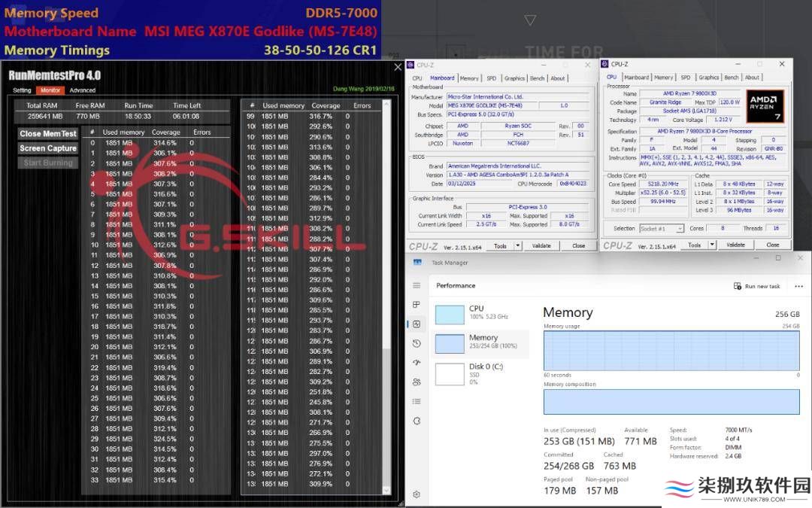812x508 pixels.
Task: Click the processor Name 'AMD Ryzen 7 9800X3D'
Action: 689,94
